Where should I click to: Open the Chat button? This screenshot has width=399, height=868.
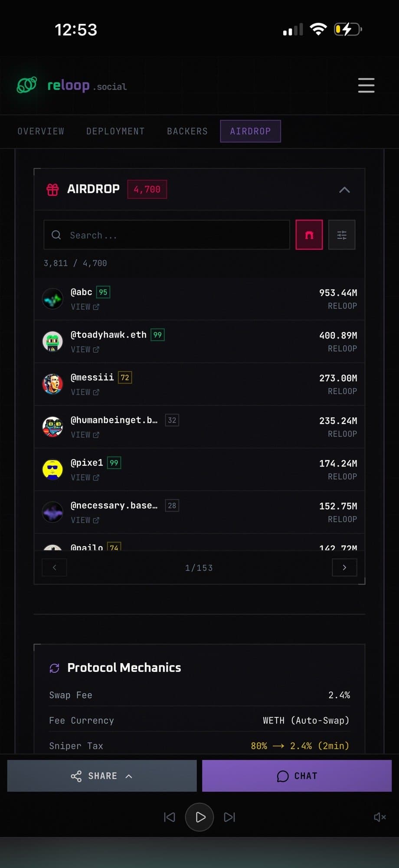point(297,776)
